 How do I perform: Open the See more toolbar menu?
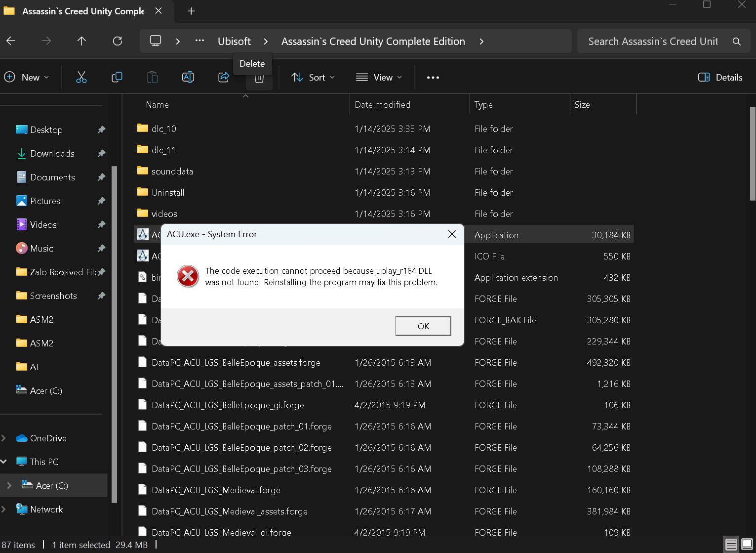pyautogui.click(x=433, y=77)
